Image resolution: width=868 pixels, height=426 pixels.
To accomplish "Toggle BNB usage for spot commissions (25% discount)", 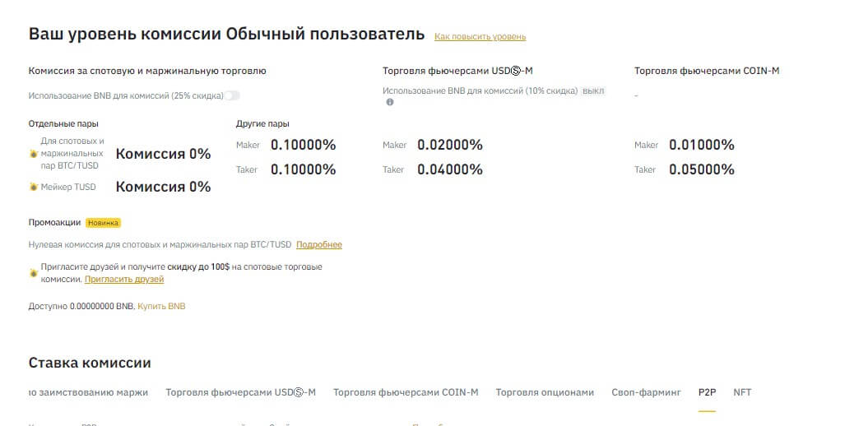I will coord(233,95).
